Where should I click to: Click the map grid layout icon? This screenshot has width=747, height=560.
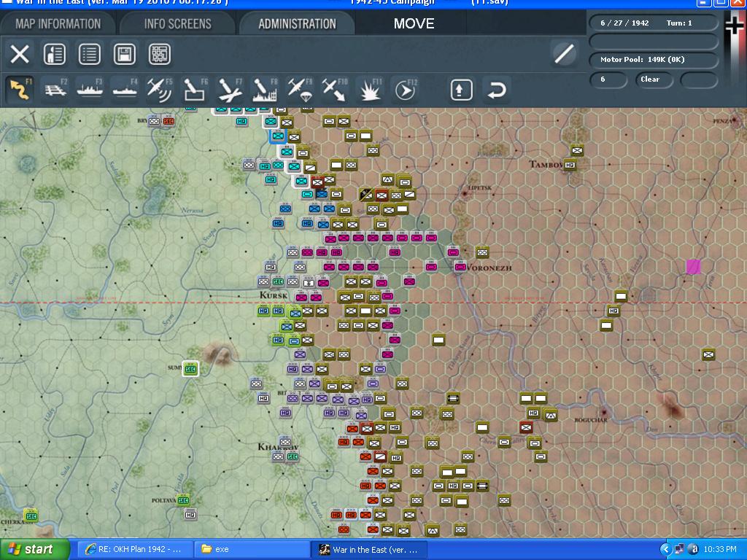(159, 54)
